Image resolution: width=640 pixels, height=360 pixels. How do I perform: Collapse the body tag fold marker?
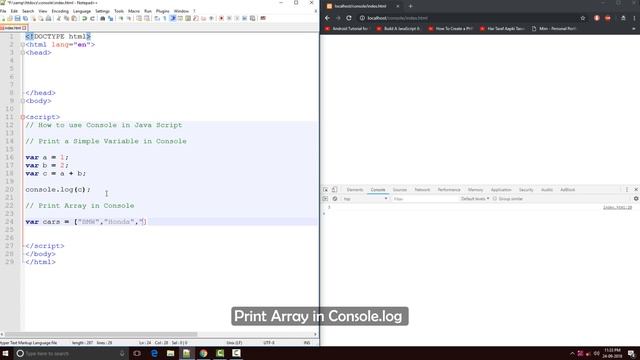tap(23, 101)
